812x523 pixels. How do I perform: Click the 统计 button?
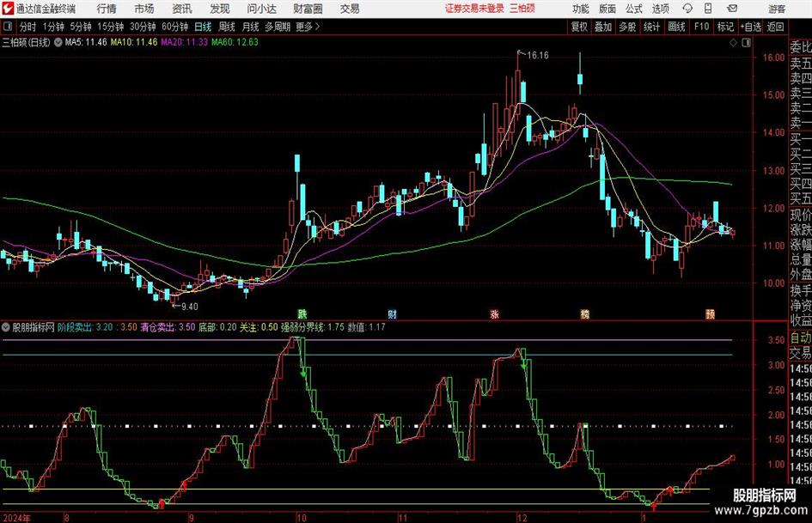pyautogui.click(x=651, y=27)
